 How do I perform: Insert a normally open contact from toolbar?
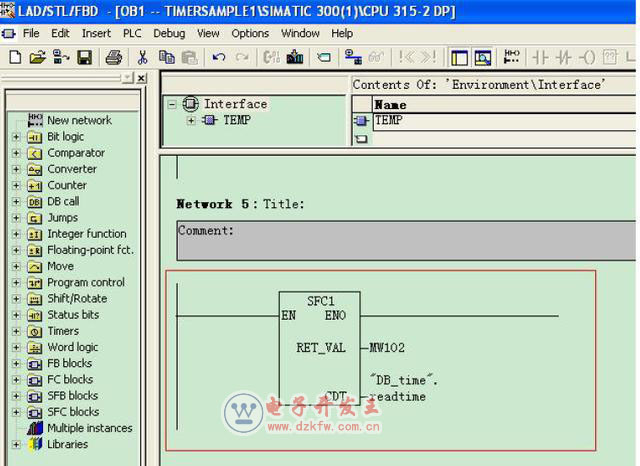537,58
